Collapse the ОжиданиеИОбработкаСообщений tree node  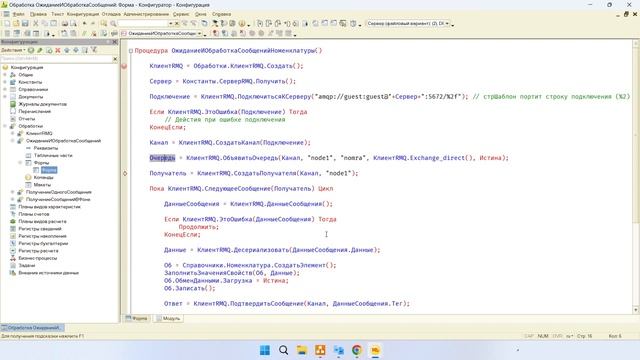click(13, 141)
